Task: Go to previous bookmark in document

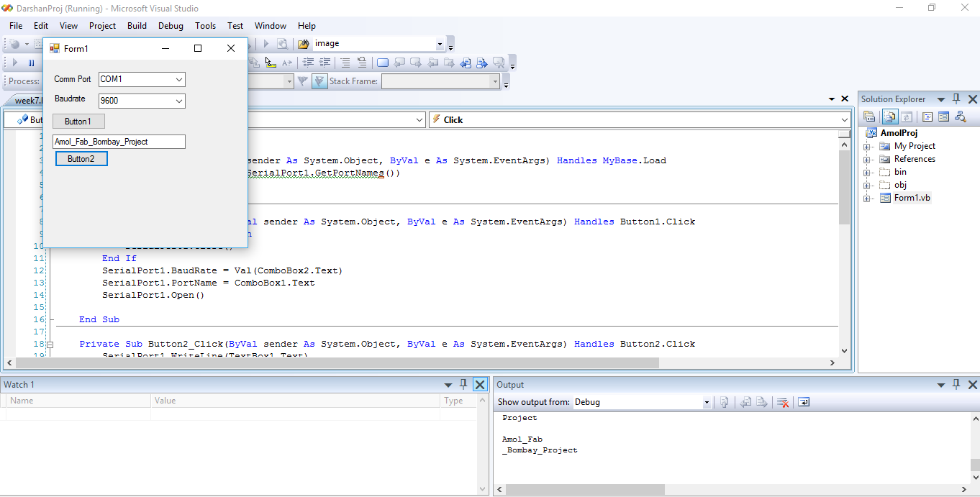Action: (x=466, y=63)
